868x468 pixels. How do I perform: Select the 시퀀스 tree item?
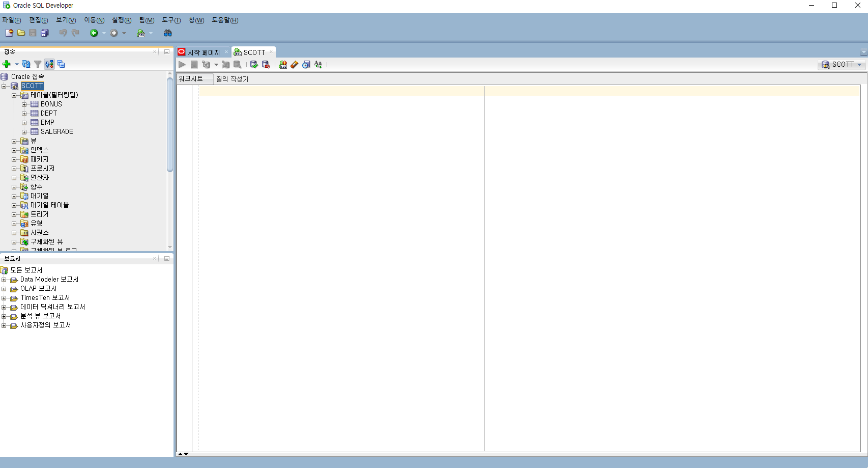[40, 233]
